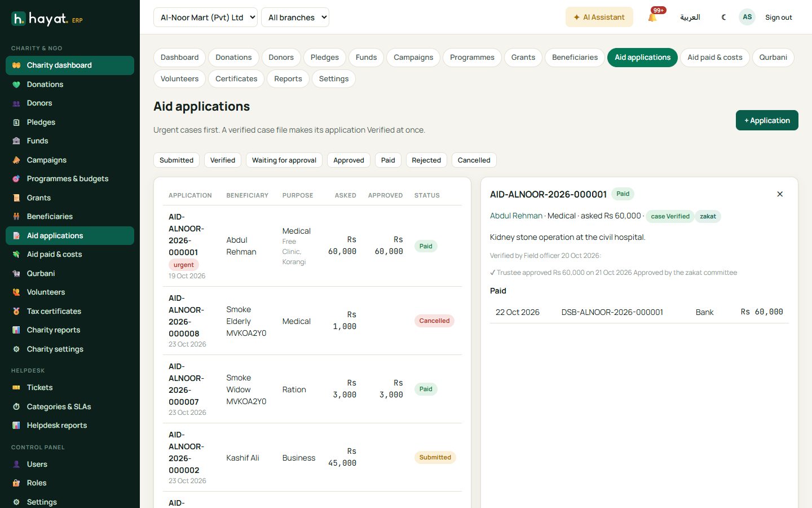Click Programmes & budgets sidebar icon
The image size is (812, 508).
(x=16, y=179)
